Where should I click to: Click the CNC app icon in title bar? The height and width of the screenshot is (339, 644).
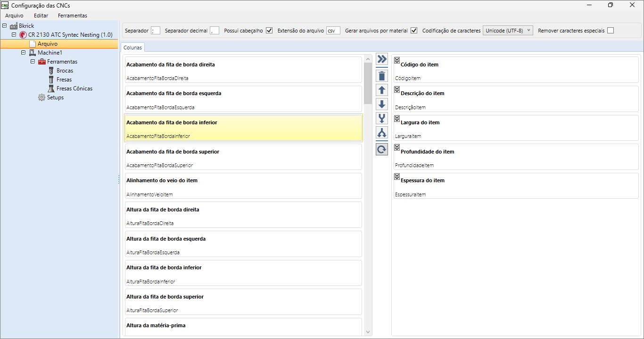pos(5,5)
